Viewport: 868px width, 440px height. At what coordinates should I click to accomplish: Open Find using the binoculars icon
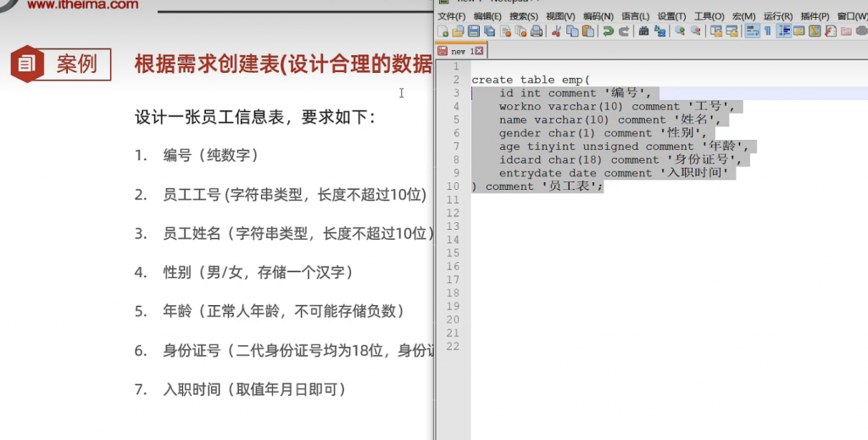pos(643,31)
